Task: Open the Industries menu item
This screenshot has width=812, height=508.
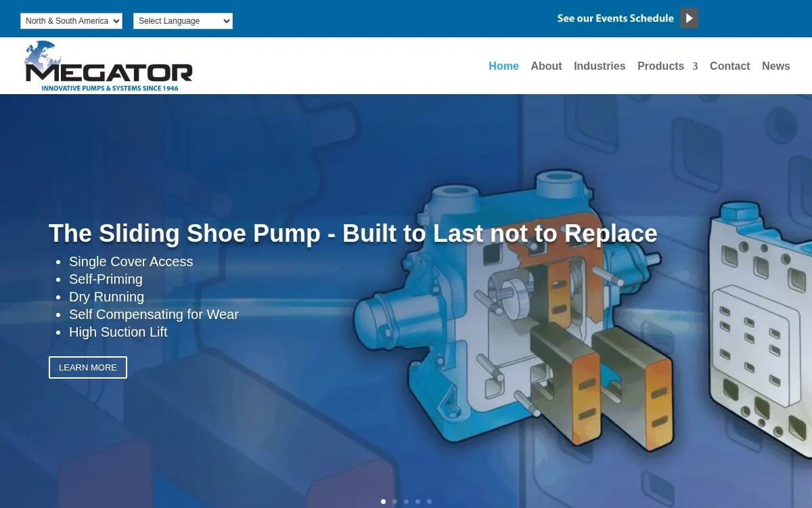Action: (600, 66)
